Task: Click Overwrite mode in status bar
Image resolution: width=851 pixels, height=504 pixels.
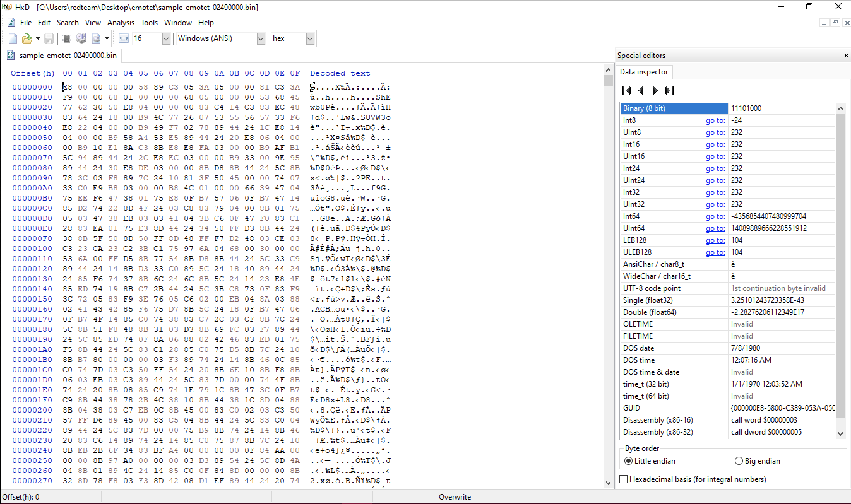Action: (x=455, y=497)
